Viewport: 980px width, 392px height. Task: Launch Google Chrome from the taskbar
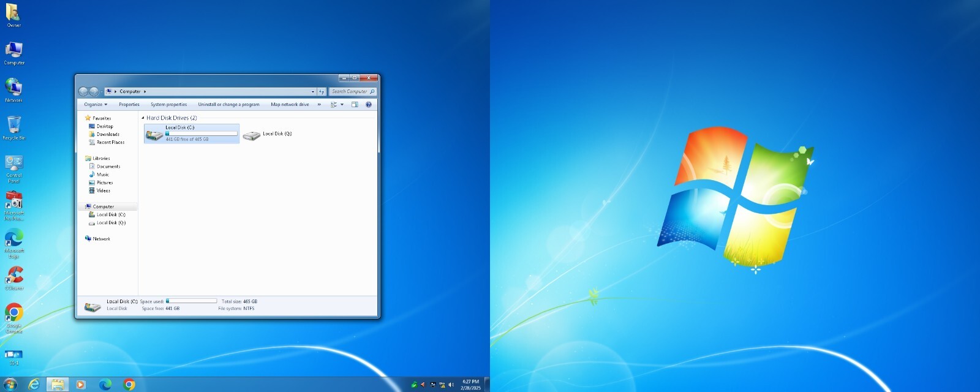(129, 385)
